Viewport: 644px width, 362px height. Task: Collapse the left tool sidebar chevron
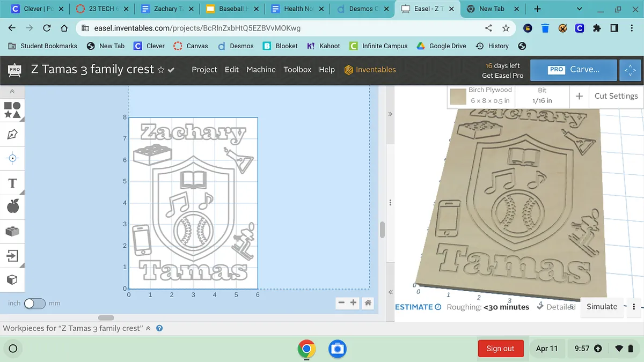(x=12, y=92)
